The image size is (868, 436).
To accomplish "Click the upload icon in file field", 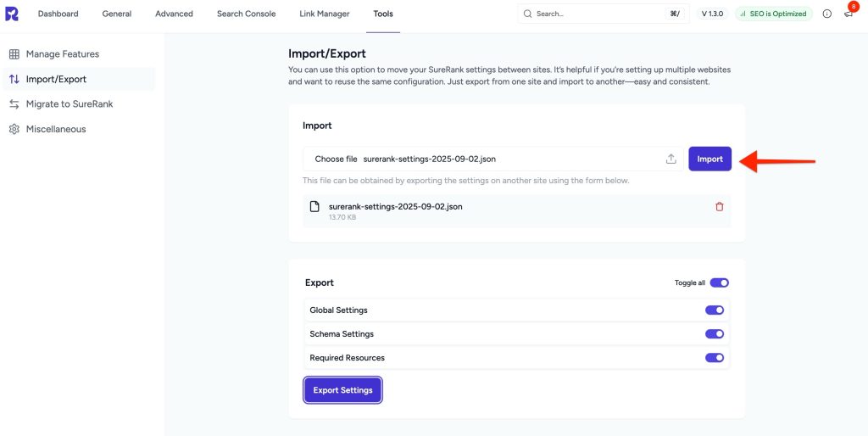I will (671, 159).
